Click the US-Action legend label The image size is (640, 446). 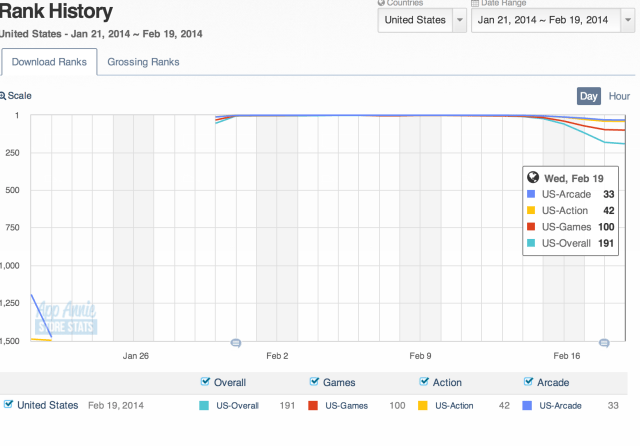tap(454, 406)
